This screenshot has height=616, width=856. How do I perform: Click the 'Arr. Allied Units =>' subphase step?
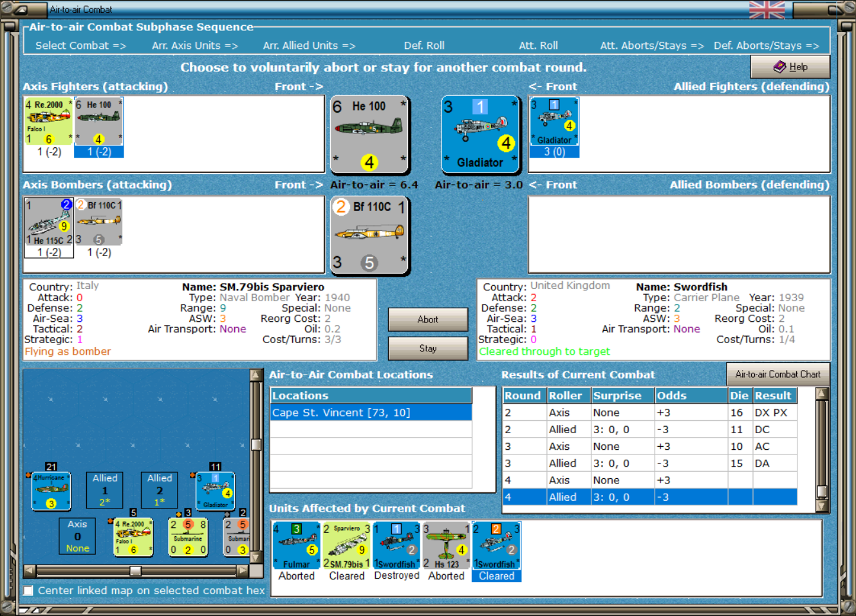(309, 46)
